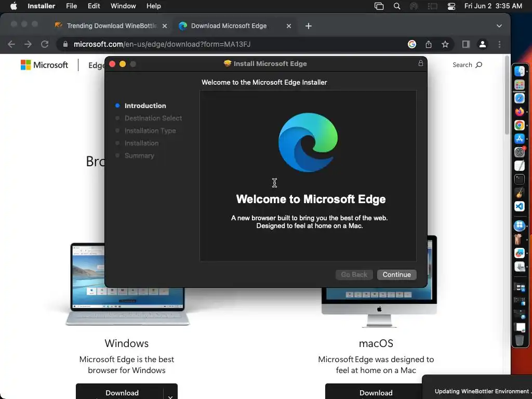Expand the tab search dropdown in Chrome
Screen dimensions: 532x399
coord(499,26)
